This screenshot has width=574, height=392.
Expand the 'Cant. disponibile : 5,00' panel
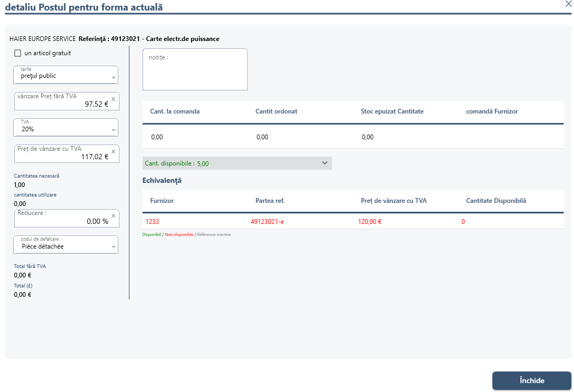[237, 163]
